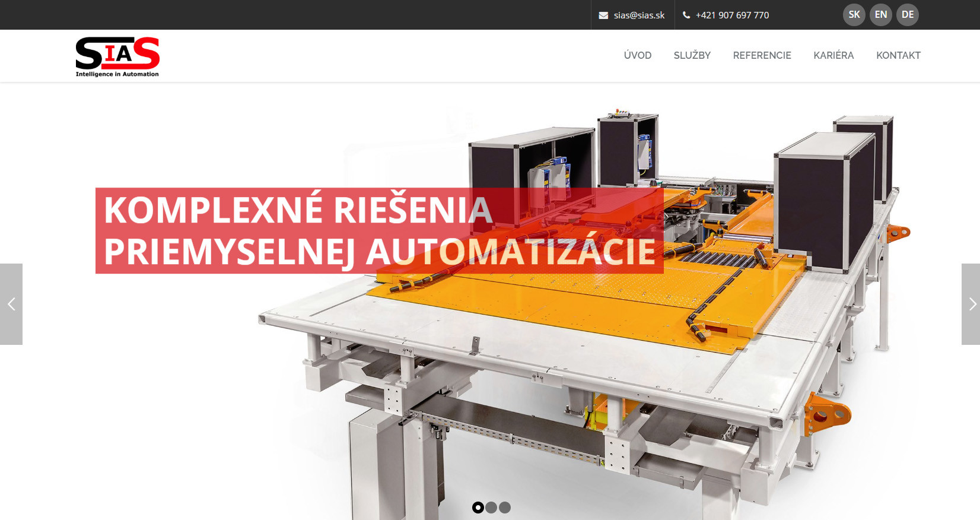Select the third slider dot
980x520 pixels.
point(505,508)
